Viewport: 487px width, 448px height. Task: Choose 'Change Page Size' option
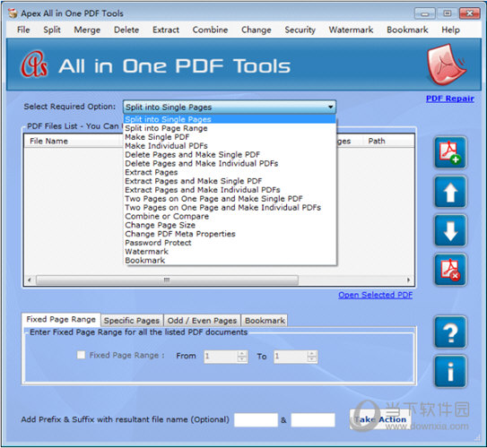pyautogui.click(x=230, y=225)
